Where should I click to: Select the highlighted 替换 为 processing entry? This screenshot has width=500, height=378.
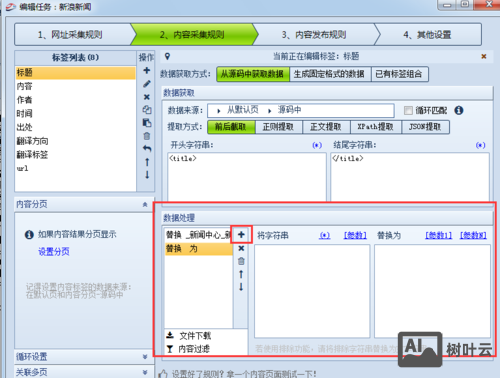[199, 249]
